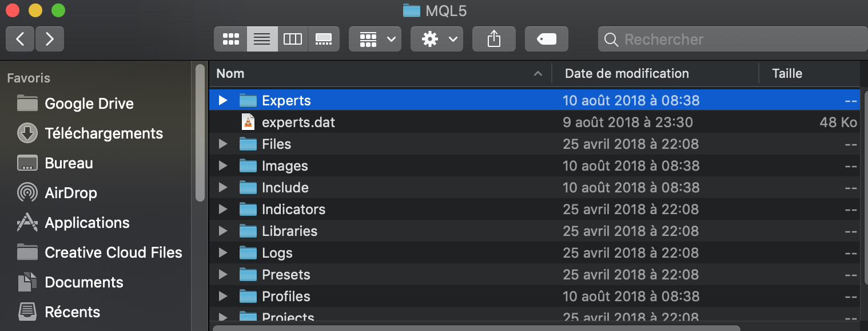This screenshot has height=331, width=868.
Task: Select the Images folder icon
Action: tap(248, 165)
